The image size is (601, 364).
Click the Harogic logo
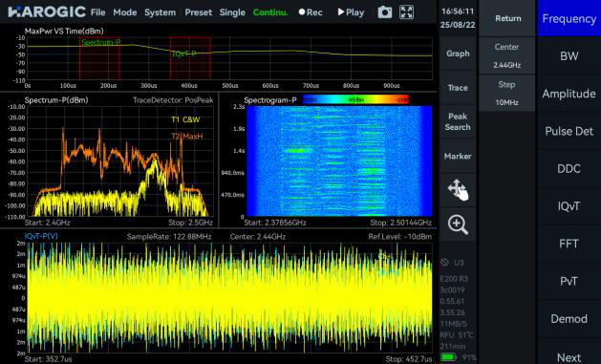click(x=47, y=11)
